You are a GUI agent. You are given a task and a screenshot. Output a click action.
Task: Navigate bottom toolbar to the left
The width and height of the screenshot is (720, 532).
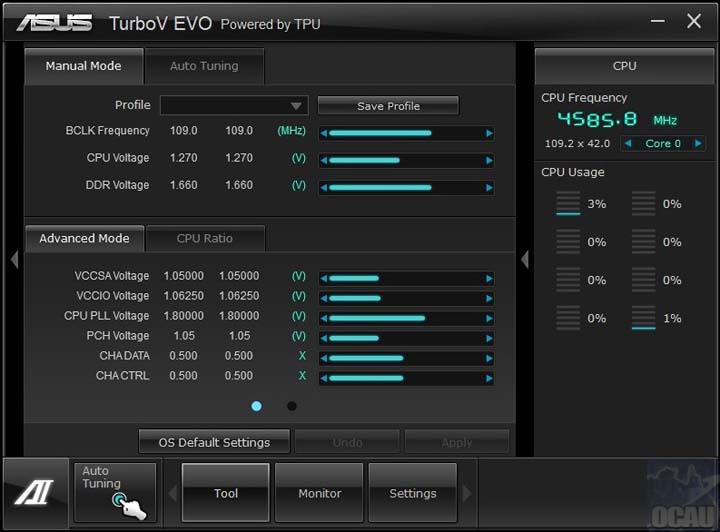click(x=173, y=493)
